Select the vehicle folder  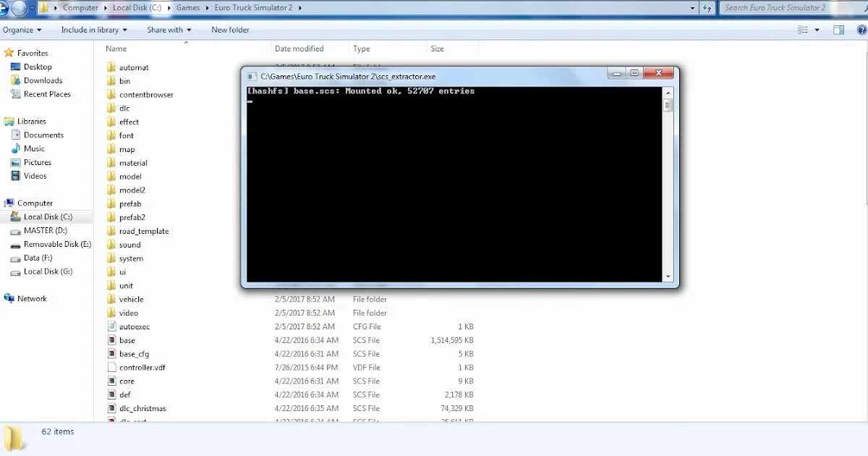[125, 299]
